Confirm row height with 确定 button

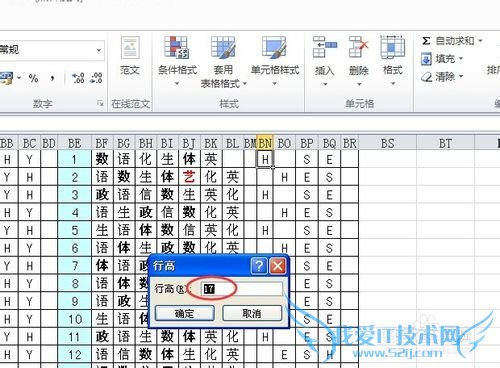(185, 313)
